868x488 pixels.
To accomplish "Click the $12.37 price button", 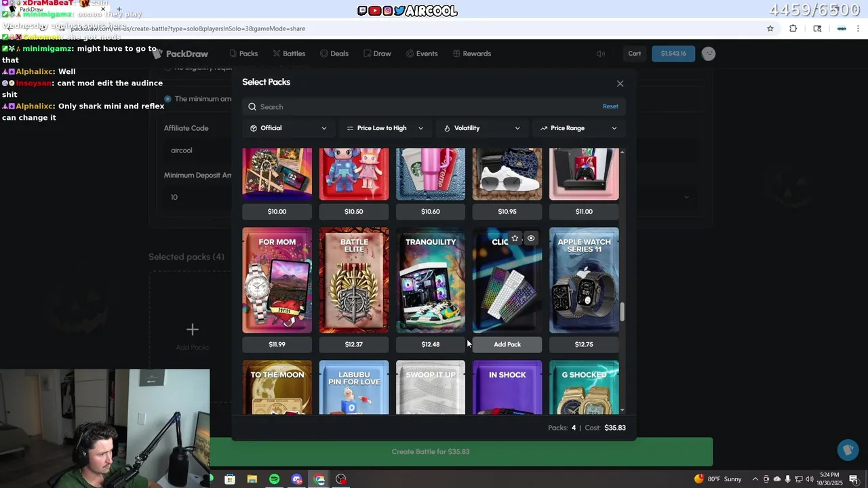I will 354,344.
